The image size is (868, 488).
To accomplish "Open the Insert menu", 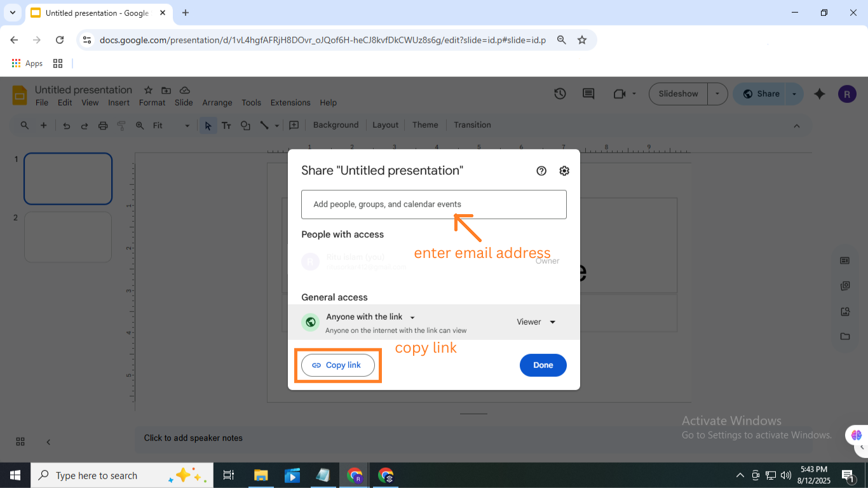I will pyautogui.click(x=119, y=103).
